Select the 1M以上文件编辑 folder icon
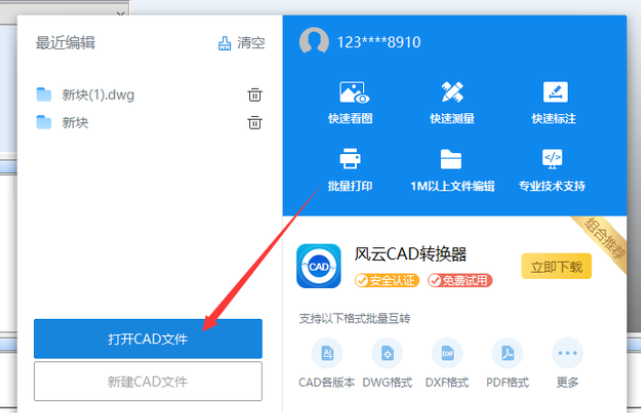641x413 pixels. [451, 159]
